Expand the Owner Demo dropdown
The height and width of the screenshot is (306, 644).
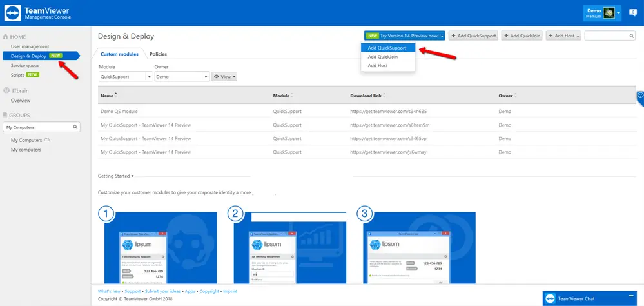click(x=182, y=76)
